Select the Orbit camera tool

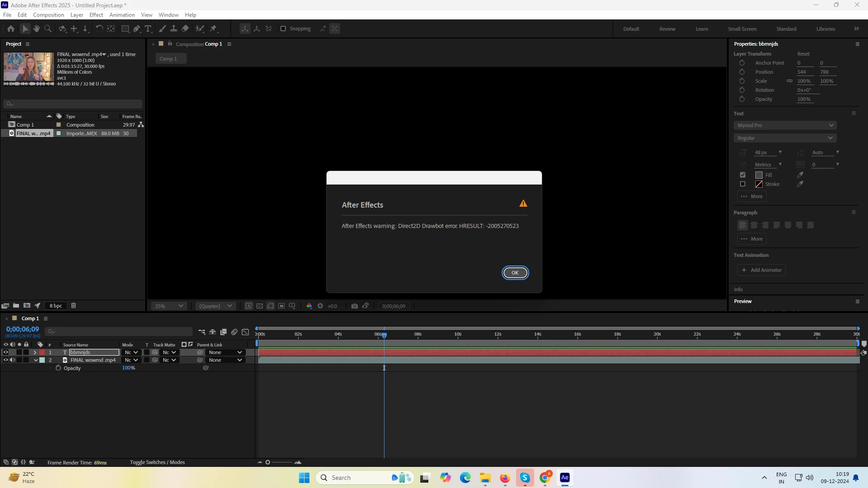point(62,28)
